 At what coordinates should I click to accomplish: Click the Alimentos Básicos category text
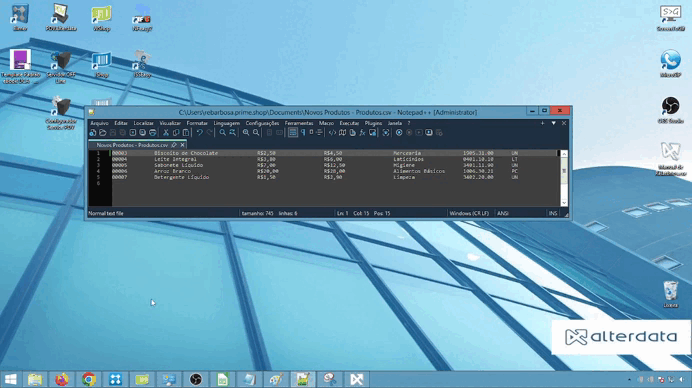pos(419,171)
